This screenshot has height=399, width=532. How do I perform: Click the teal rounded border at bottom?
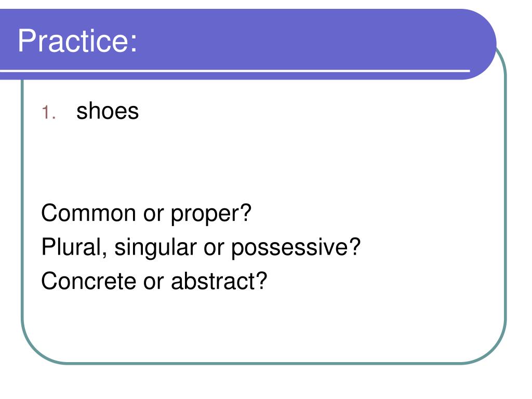point(264,363)
